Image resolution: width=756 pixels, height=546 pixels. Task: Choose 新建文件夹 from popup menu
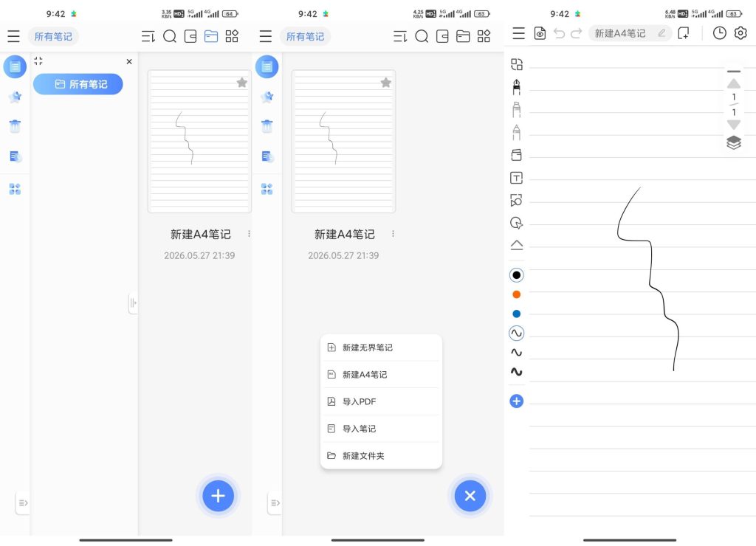pos(381,455)
